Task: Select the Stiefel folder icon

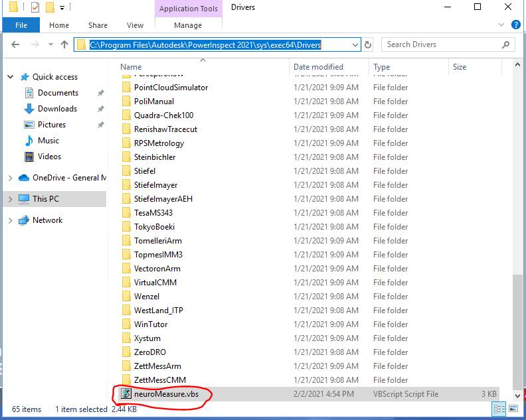Action: click(126, 171)
